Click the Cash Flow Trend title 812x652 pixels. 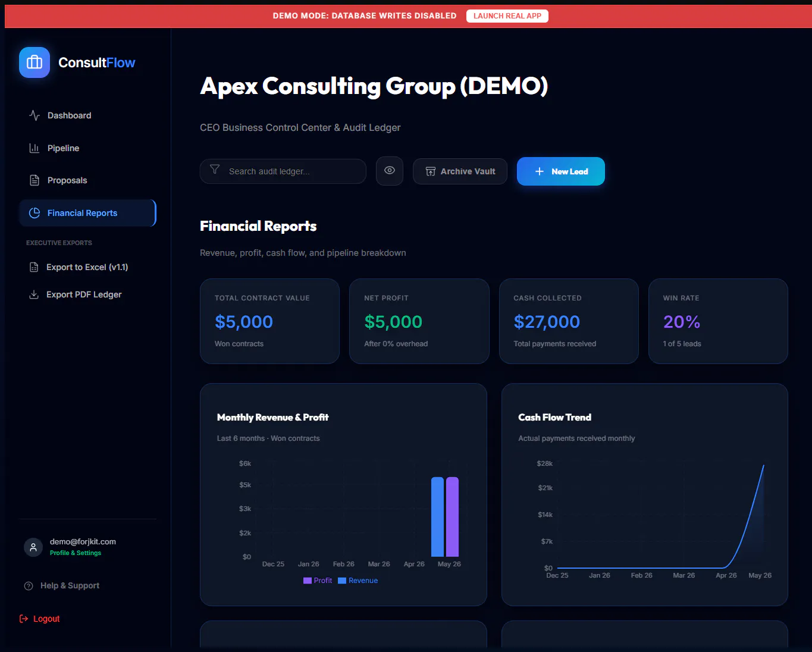click(x=554, y=418)
